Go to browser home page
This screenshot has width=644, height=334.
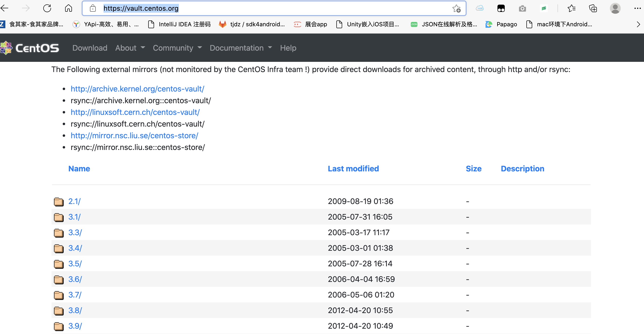68,8
